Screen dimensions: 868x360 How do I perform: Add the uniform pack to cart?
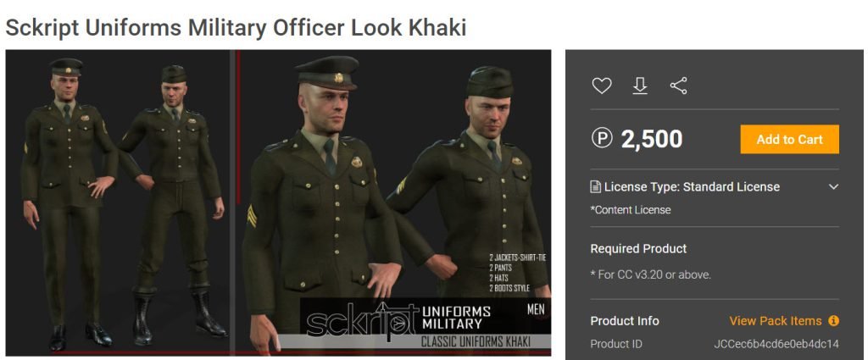pyautogui.click(x=789, y=140)
